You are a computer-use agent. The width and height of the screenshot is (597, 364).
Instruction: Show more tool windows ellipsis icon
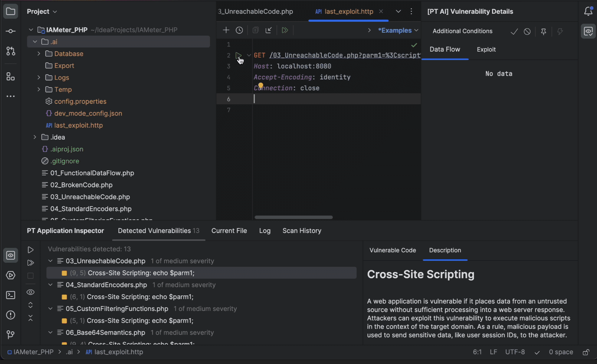pos(11,96)
